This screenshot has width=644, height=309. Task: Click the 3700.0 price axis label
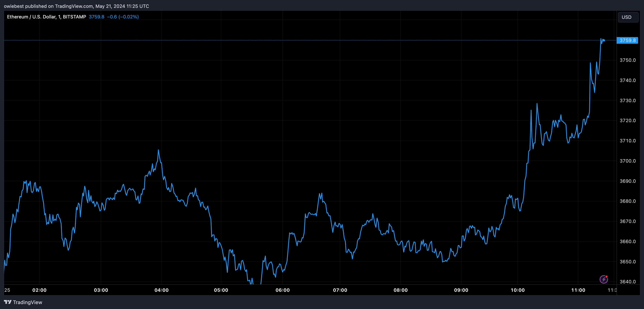pos(628,161)
